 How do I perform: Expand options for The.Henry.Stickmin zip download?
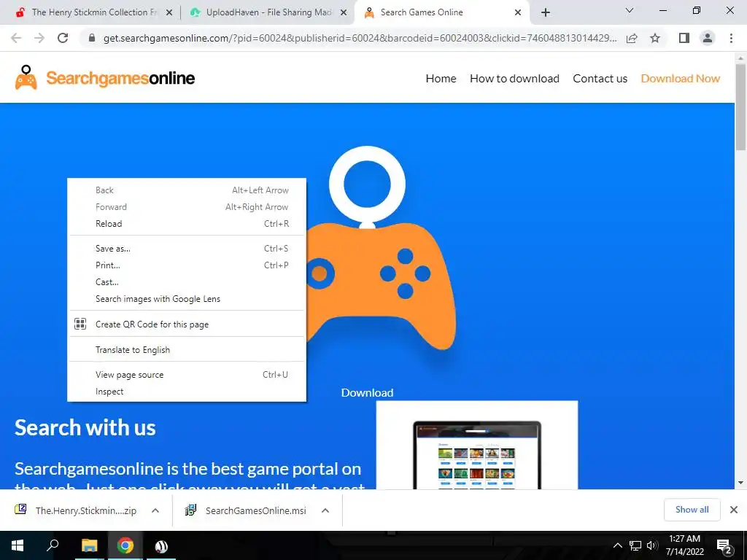pyautogui.click(x=155, y=510)
